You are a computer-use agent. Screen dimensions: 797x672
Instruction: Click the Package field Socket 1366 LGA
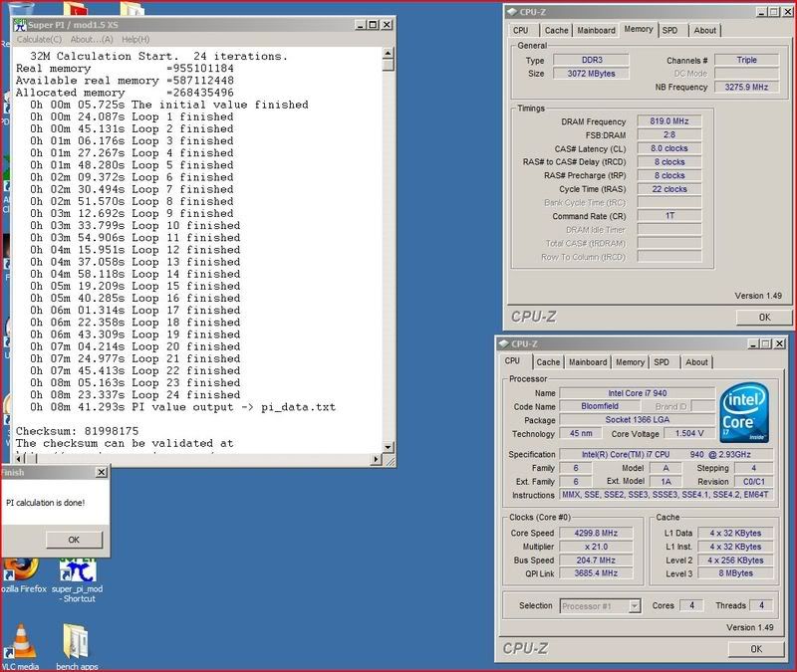click(x=638, y=419)
